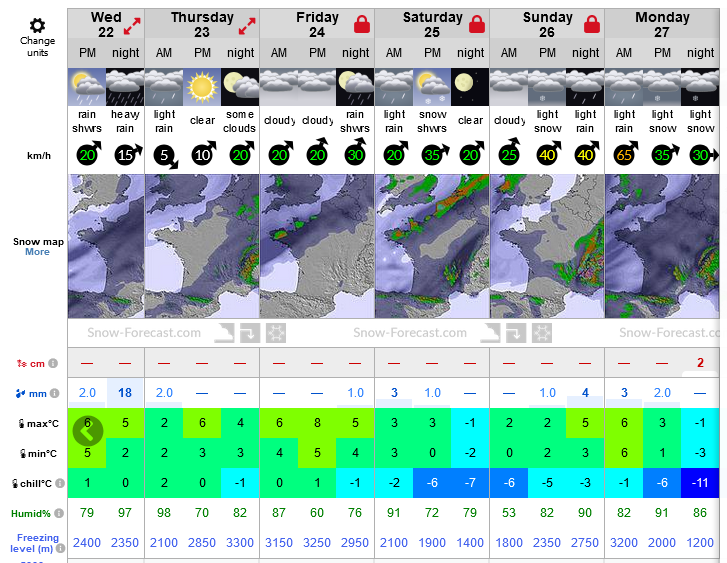Click the cm snowfall info icon
Viewport: 727px width, 563px height.
coord(53,363)
